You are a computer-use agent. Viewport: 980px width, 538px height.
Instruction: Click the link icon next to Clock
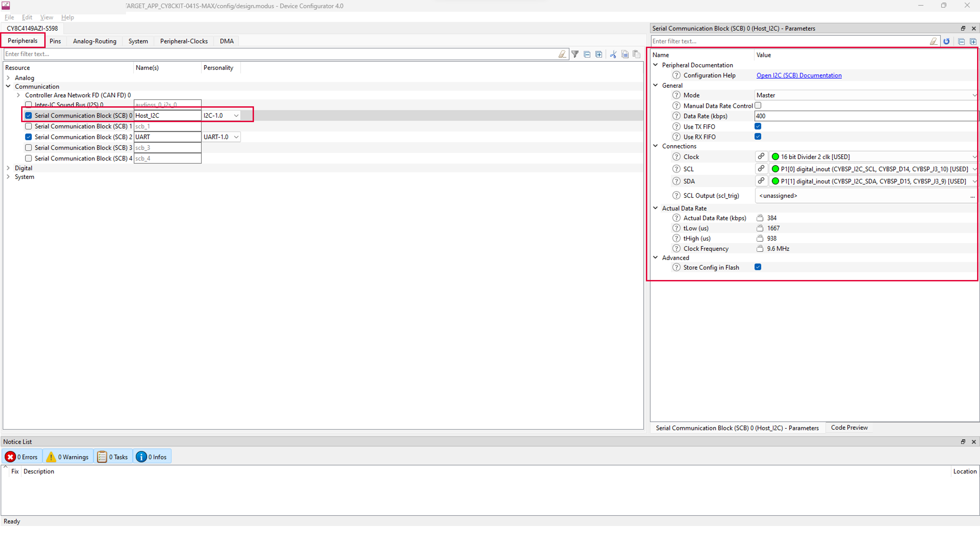tap(761, 156)
